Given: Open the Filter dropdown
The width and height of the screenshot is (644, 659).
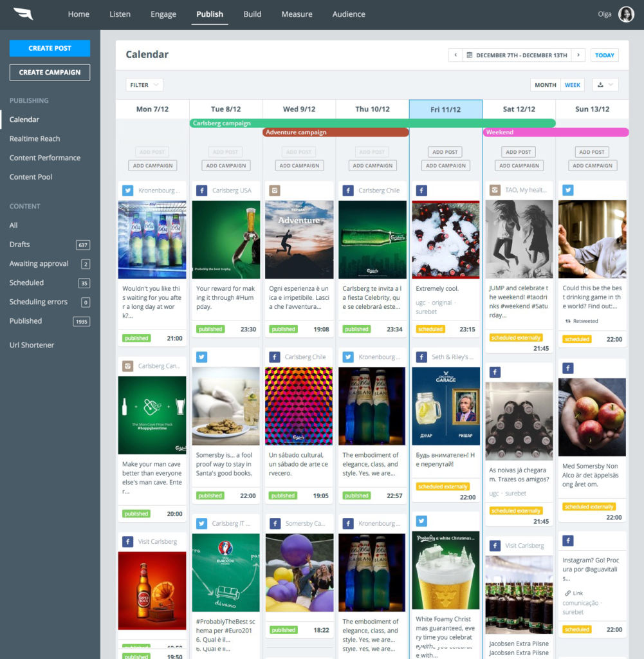Looking at the screenshot, I should [144, 85].
